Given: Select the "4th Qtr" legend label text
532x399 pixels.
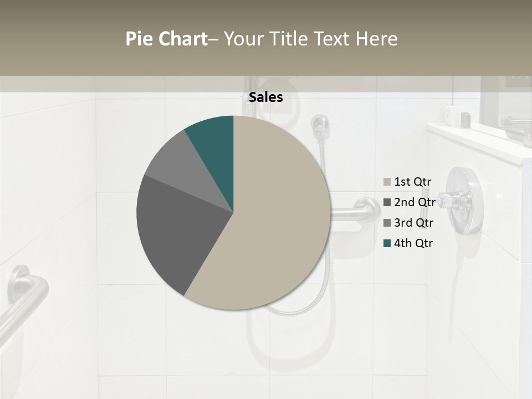Looking at the screenshot, I should click(x=414, y=243).
